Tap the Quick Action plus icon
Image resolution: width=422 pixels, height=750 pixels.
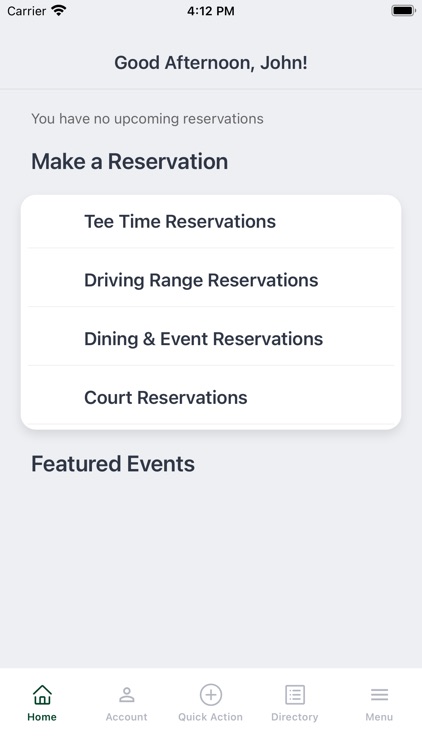pyautogui.click(x=211, y=695)
